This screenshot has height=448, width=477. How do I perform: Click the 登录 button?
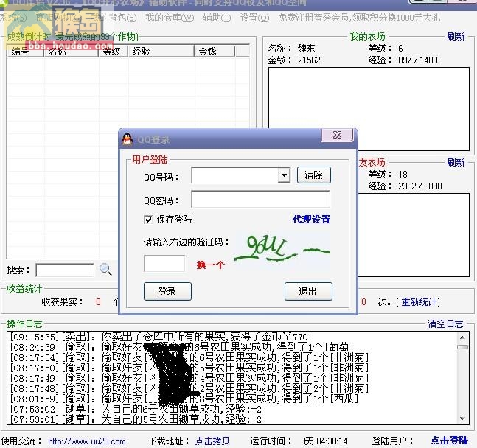(167, 291)
